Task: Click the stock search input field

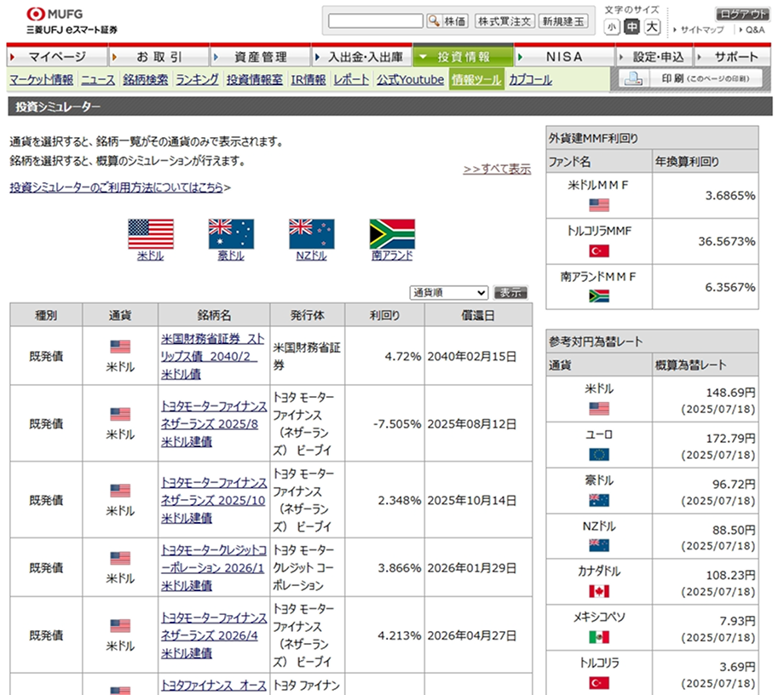Action: 375,20
